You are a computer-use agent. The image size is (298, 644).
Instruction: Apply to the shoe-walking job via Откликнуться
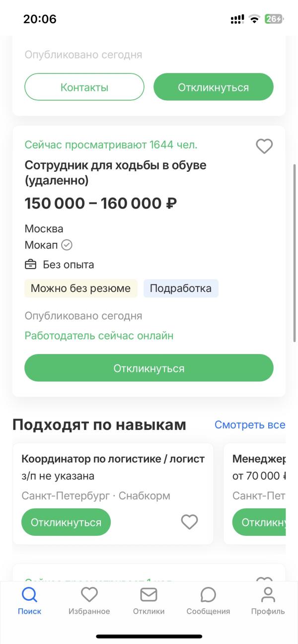[x=149, y=368]
